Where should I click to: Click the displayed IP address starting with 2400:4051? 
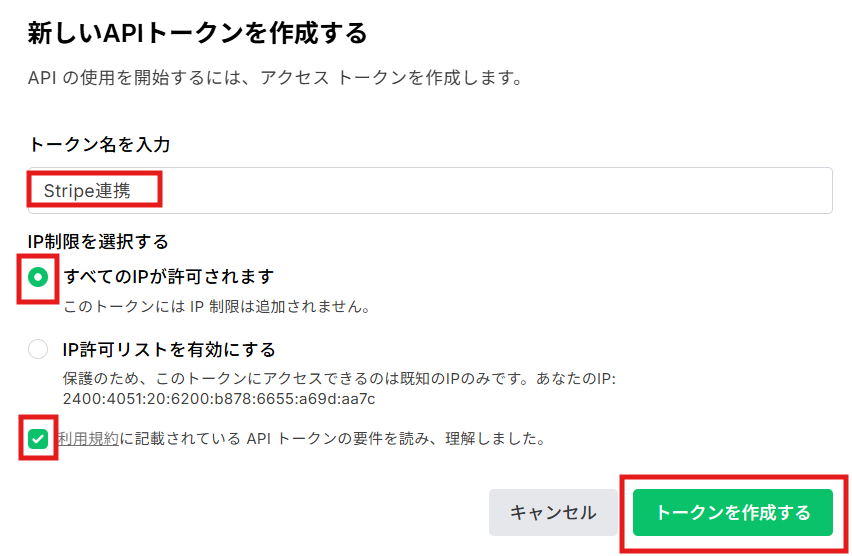point(218,399)
